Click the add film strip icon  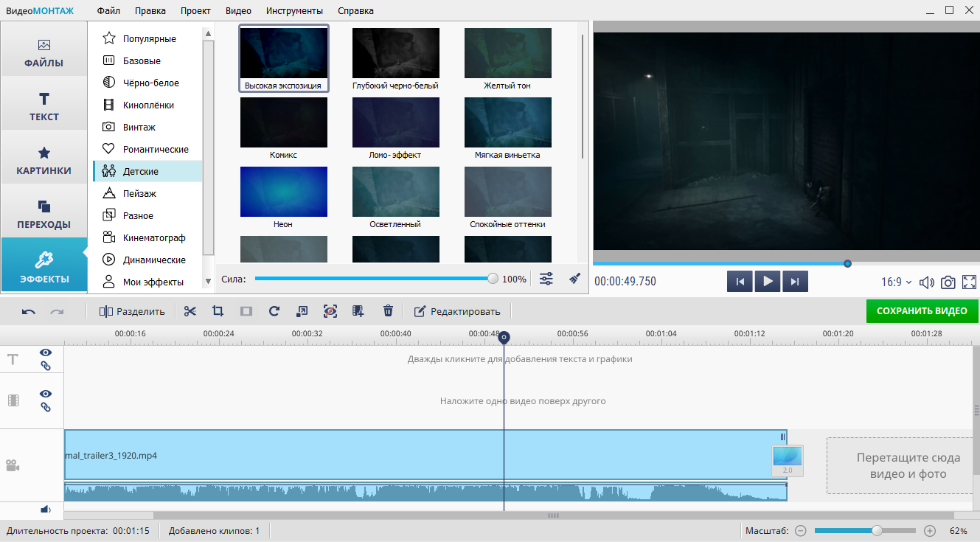tap(358, 311)
